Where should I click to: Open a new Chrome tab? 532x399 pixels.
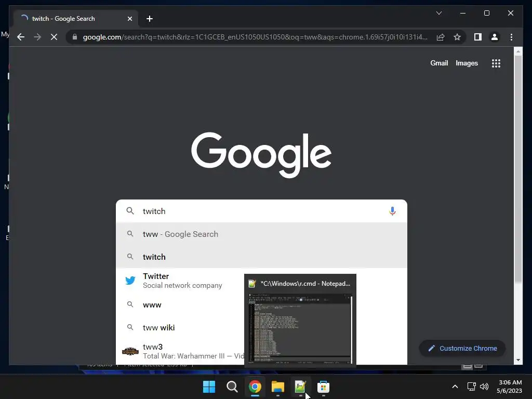(149, 19)
